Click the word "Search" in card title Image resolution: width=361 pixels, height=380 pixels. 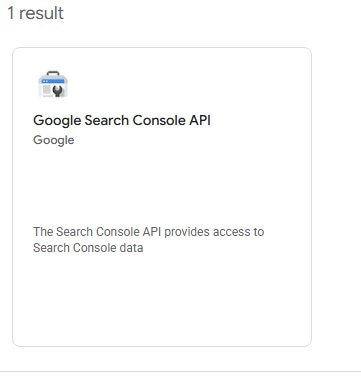[x=107, y=120]
